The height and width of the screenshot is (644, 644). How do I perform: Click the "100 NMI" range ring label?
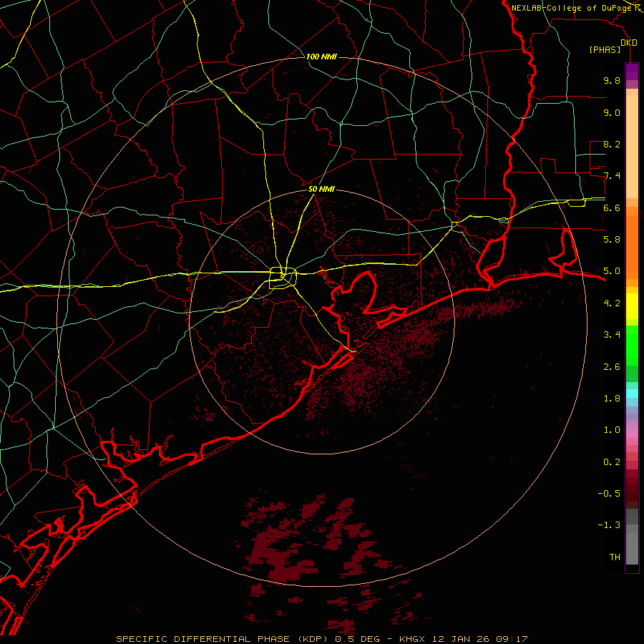point(321,57)
